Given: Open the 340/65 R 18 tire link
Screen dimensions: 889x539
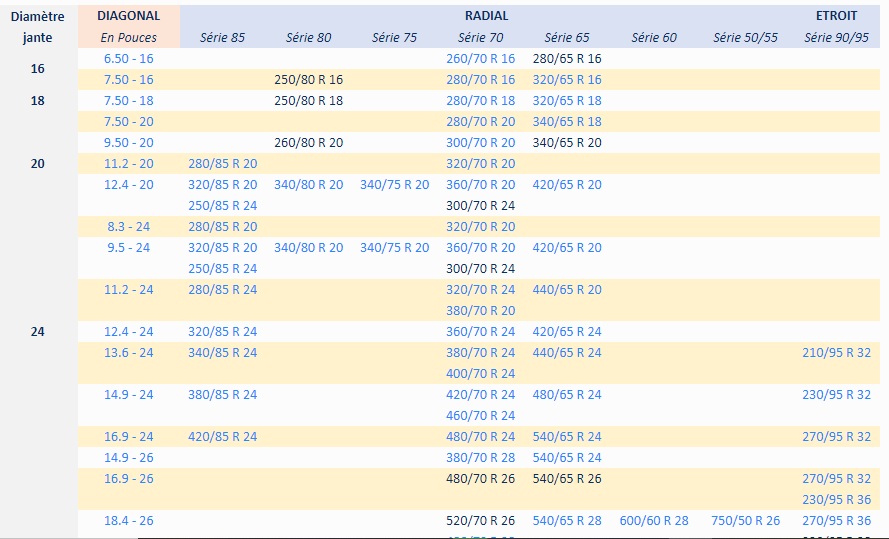Looking at the screenshot, I should click(x=567, y=122).
